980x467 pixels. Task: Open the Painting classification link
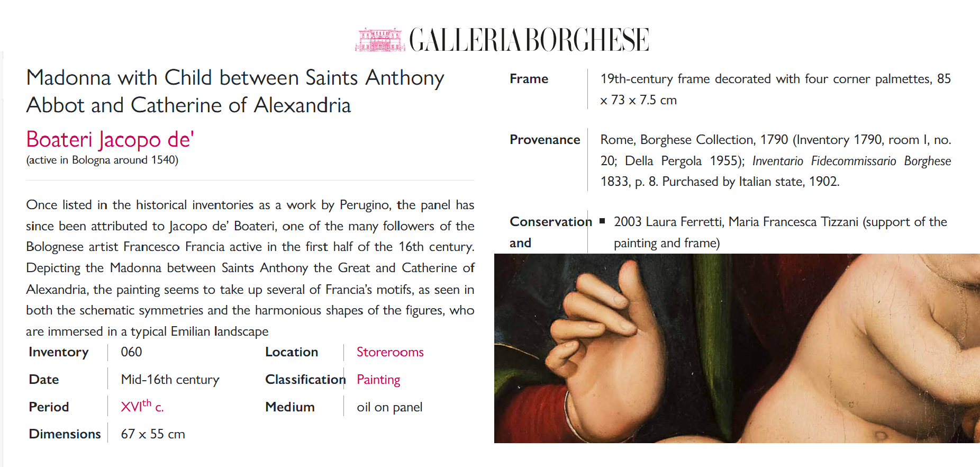coord(378,380)
